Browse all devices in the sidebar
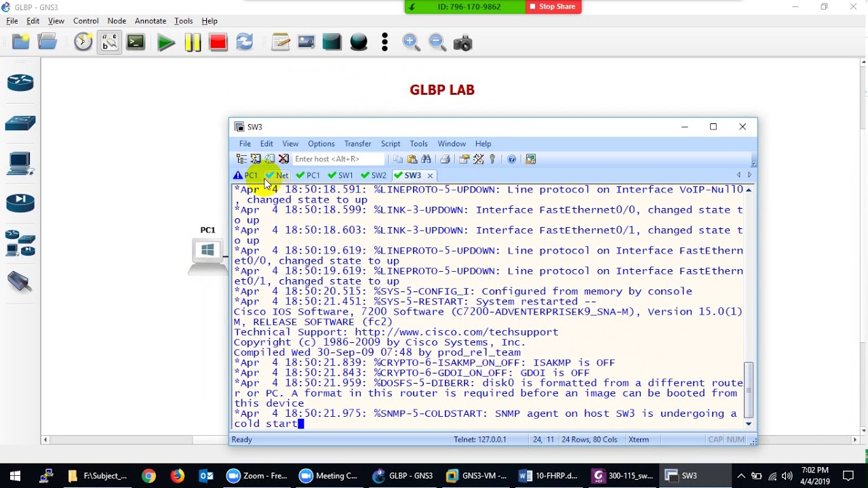The image size is (868, 488). (20, 243)
